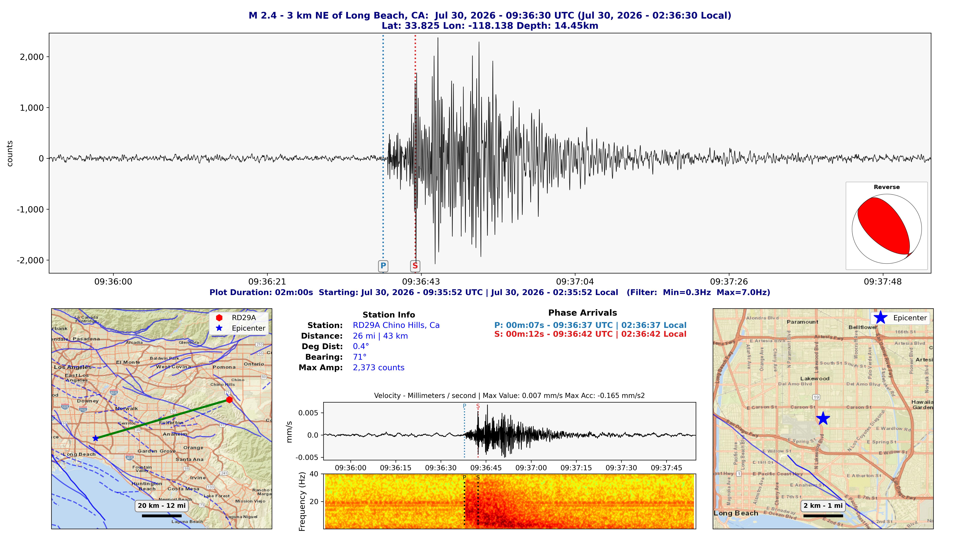Click the '09:37:04' tick on the main seismogram axis

tap(575, 282)
